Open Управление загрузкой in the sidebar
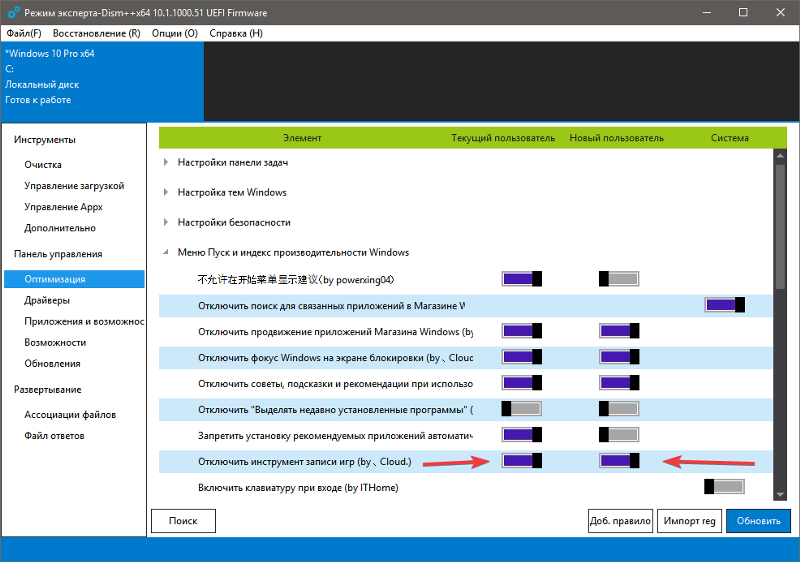 point(74,186)
